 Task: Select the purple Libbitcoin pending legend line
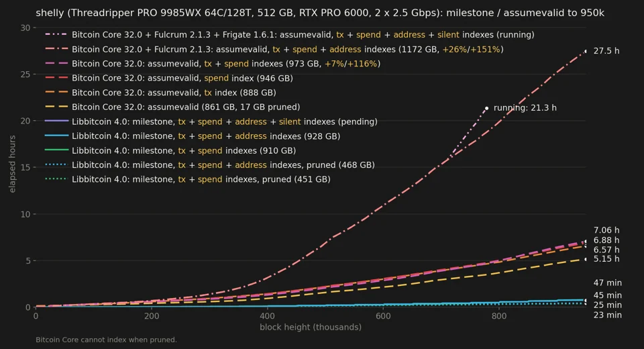[56, 121]
